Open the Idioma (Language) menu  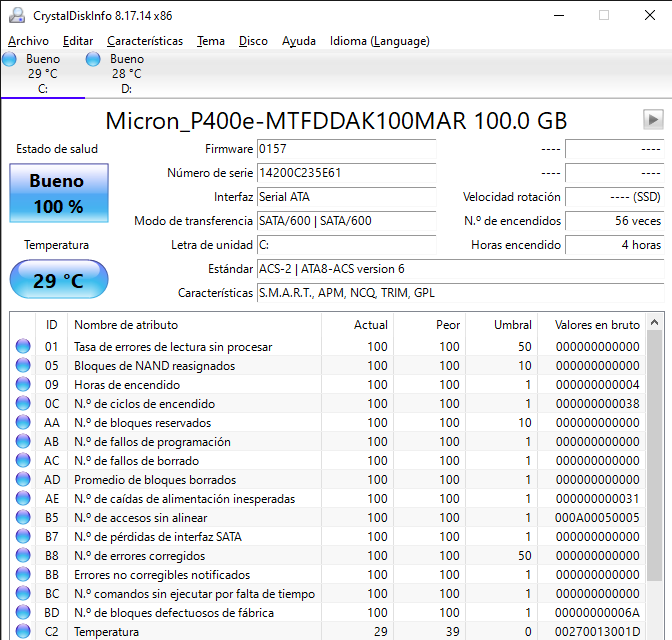379,41
